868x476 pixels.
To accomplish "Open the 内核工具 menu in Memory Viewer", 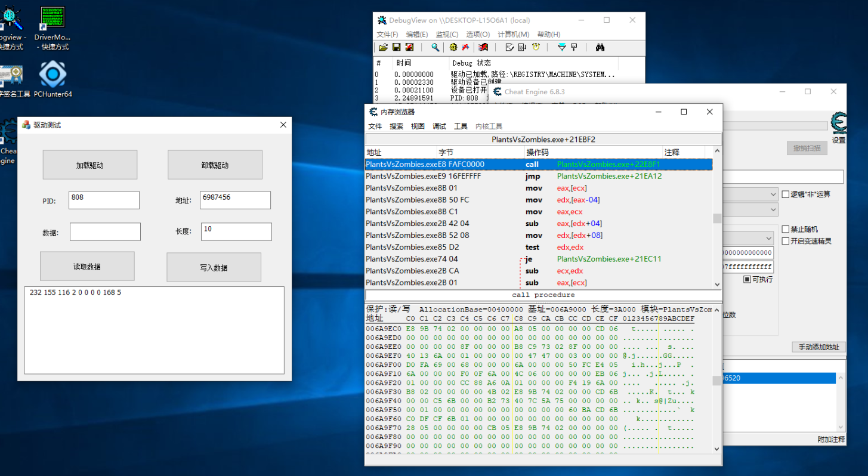I will pyautogui.click(x=489, y=126).
